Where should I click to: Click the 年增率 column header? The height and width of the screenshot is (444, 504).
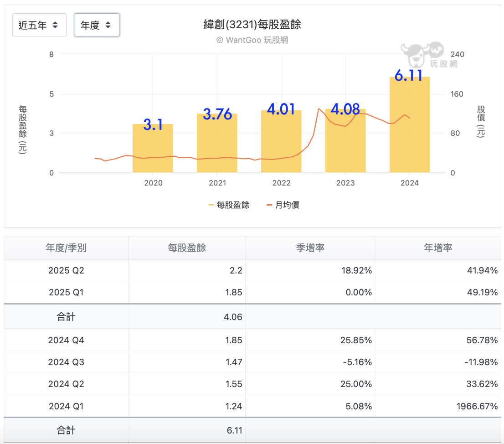click(438, 248)
